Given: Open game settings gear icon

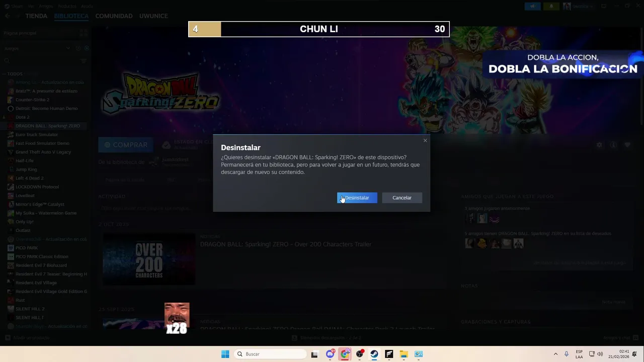Looking at the screenshot, I should [x=599, y=145].
